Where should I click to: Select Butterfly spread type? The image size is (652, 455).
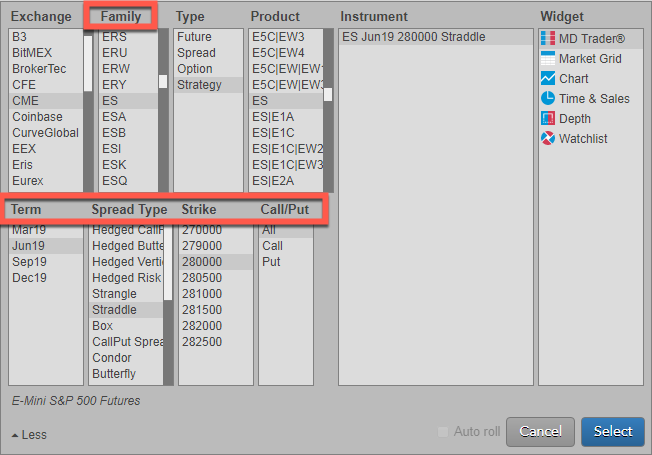tap(126, 374)
